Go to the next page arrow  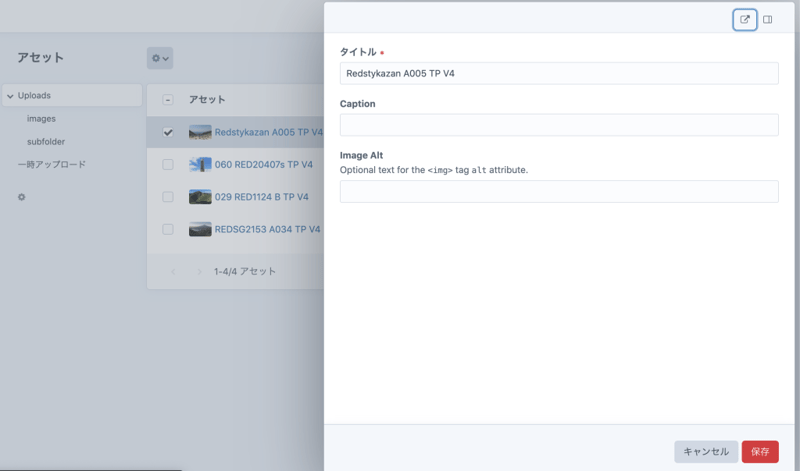(199, 272)
